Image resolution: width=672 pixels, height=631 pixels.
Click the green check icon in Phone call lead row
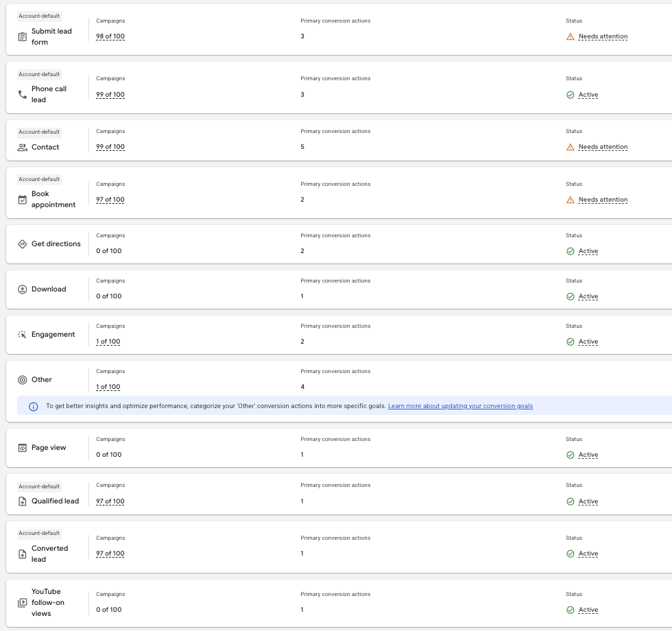click(x=570, y=95)
